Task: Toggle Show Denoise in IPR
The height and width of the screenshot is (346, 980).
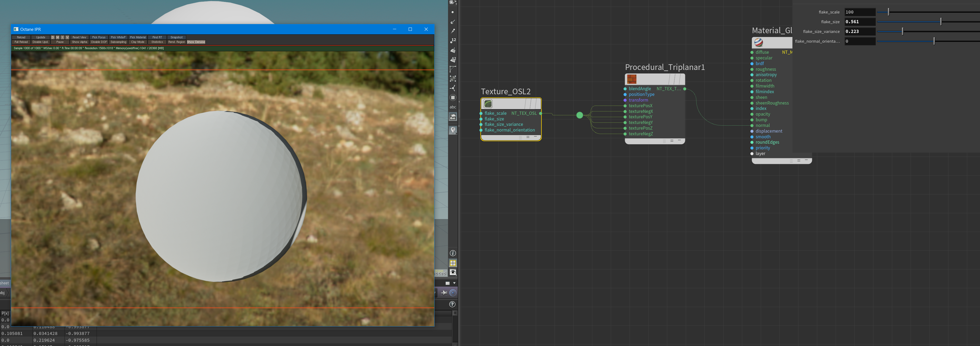Action: (196, 42)
